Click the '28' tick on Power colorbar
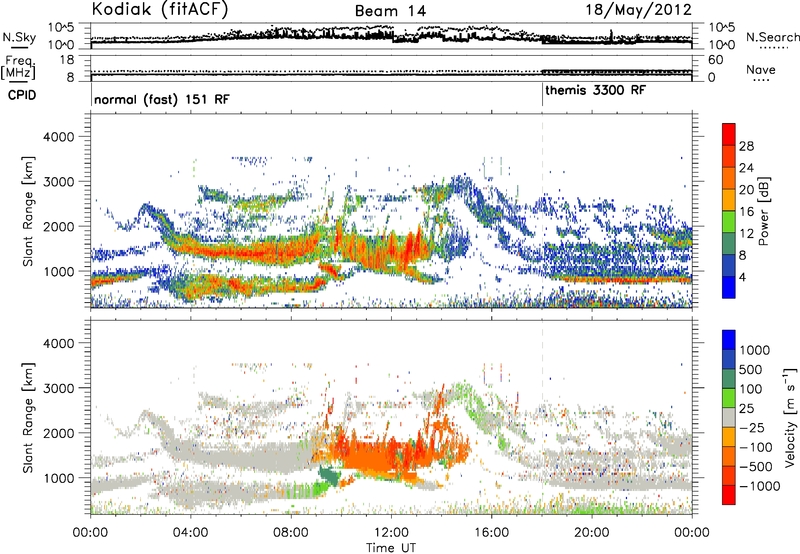800x554 pixels. (x=746, y=146)
